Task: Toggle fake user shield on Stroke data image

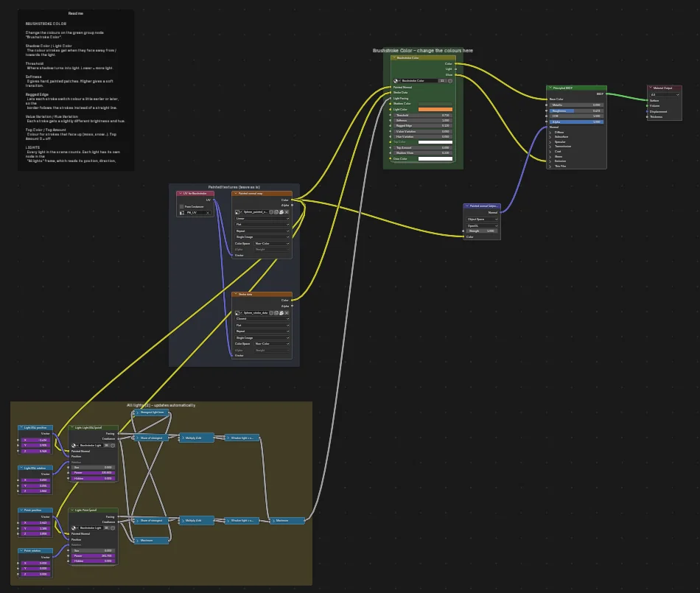Action: [271, 313]
